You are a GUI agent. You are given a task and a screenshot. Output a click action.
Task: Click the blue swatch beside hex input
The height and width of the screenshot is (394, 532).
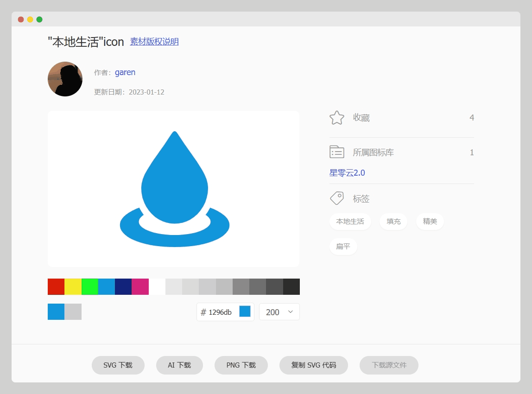point(245,311)
